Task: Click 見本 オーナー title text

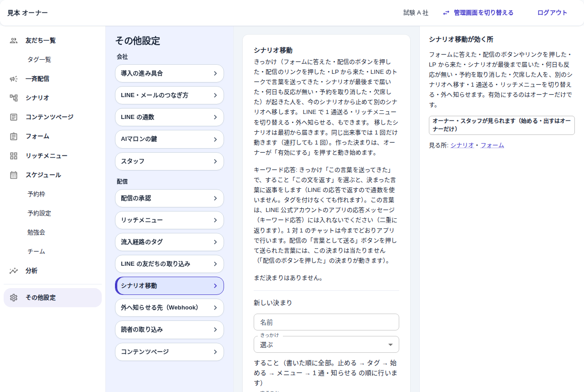Action: [28, 13]
